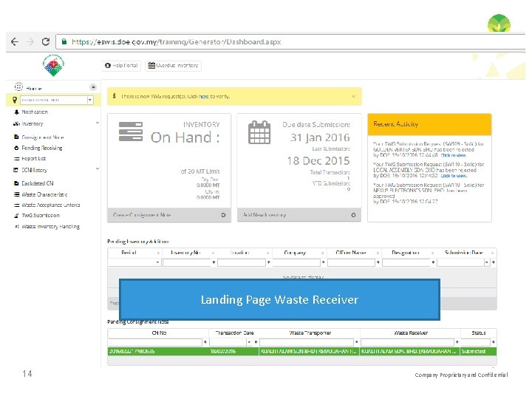Expand the Inventory submenu chevron

(x=98, y=123)
